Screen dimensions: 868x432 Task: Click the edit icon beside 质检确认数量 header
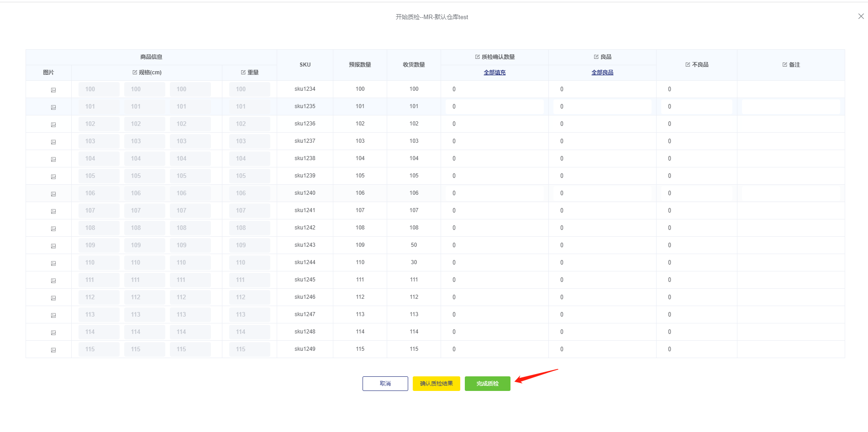(x=478, y=57)
